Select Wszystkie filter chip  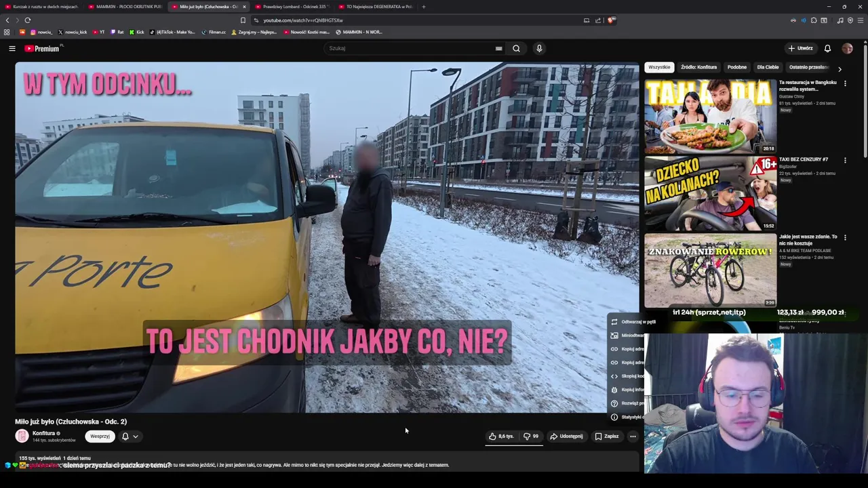click(659, 67)
